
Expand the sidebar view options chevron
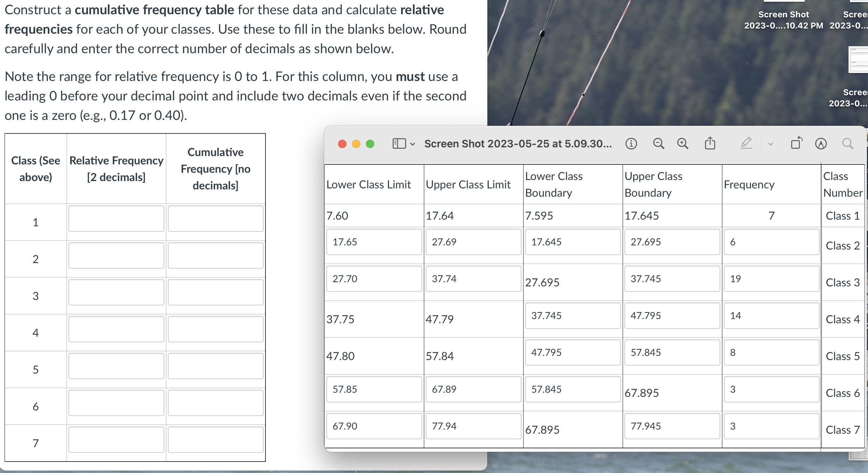point(412,144)
